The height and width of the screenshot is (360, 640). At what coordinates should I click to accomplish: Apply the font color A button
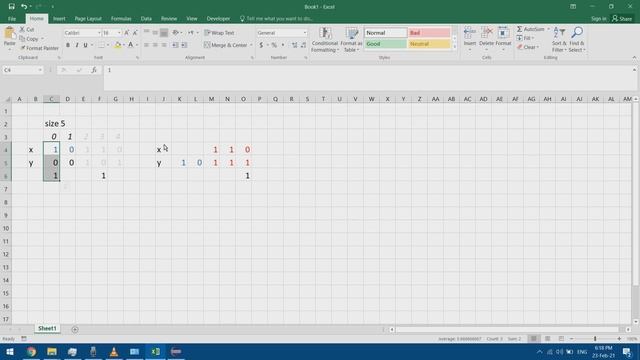pos(131,45)
